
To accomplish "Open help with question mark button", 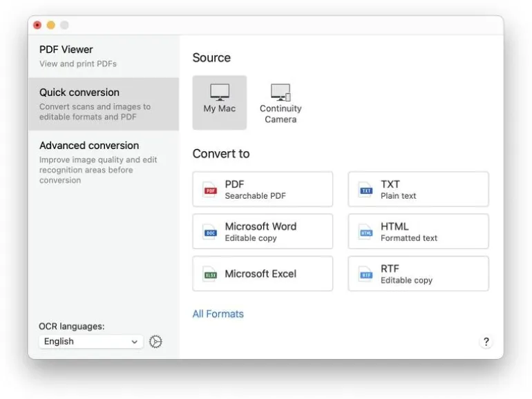I will 486,342.
